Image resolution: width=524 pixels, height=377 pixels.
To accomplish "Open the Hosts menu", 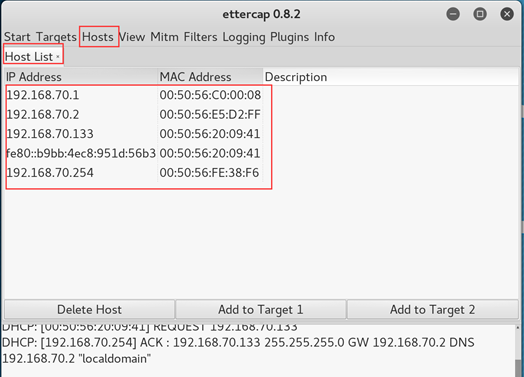I will (x=98, y=37).
